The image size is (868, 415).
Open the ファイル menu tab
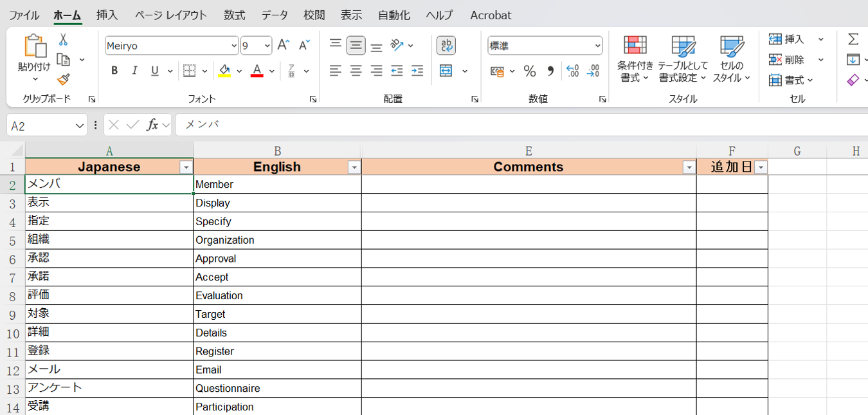click(x=24, y=15)
